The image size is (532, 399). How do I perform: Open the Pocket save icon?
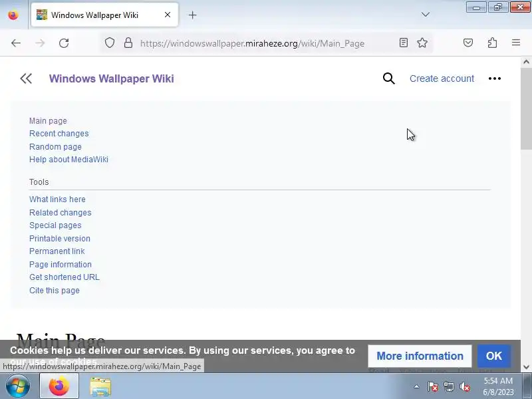(x=468, y=43)
